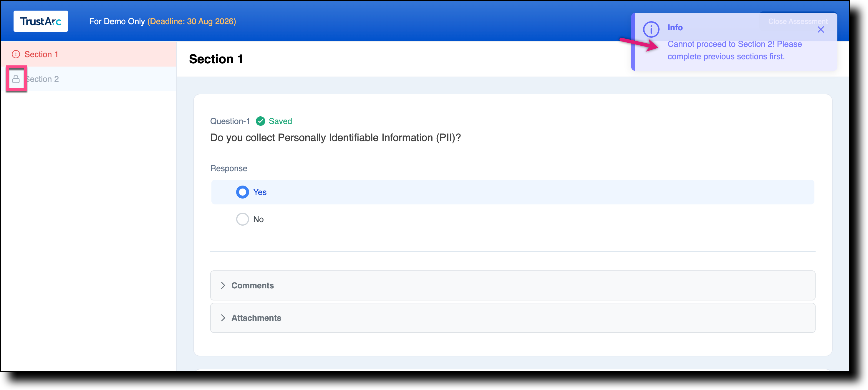
Task: Click the Cannot proceed to Section 2 message
Action: coord(734,50)
